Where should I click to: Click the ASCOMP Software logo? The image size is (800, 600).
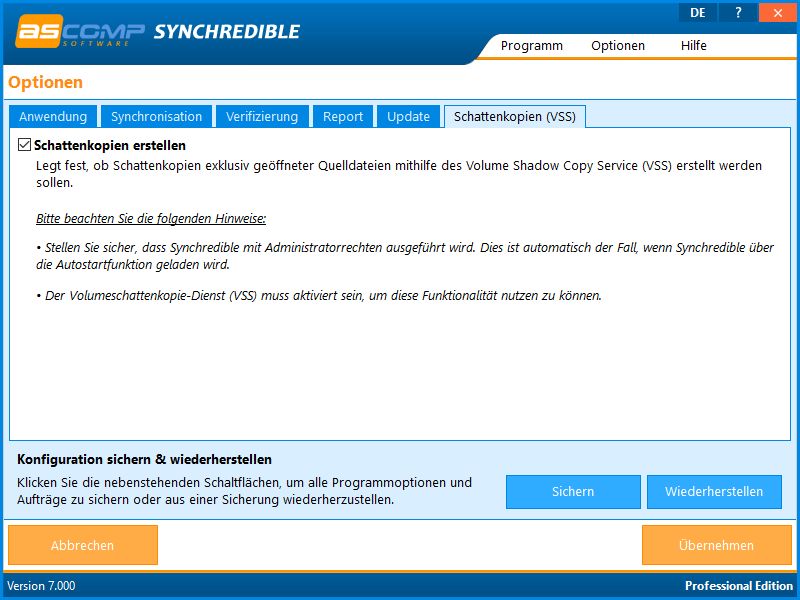click(80, 31)
